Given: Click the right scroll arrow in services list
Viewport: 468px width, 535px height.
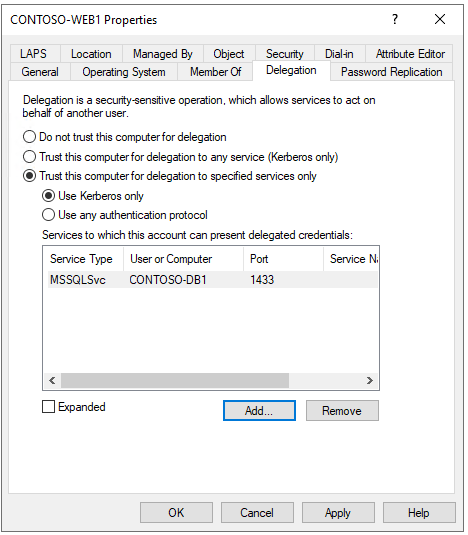Looking at the screenshot, I should (369, 380).
